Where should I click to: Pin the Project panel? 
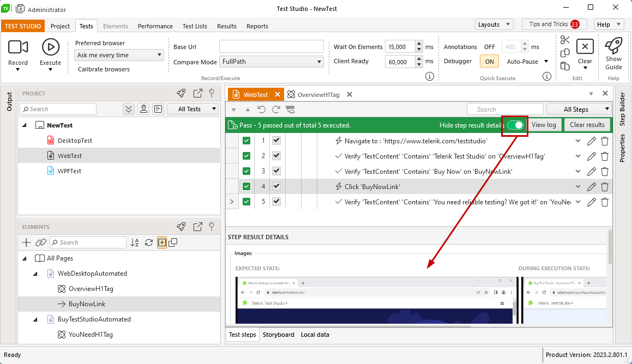click(212, 93)
